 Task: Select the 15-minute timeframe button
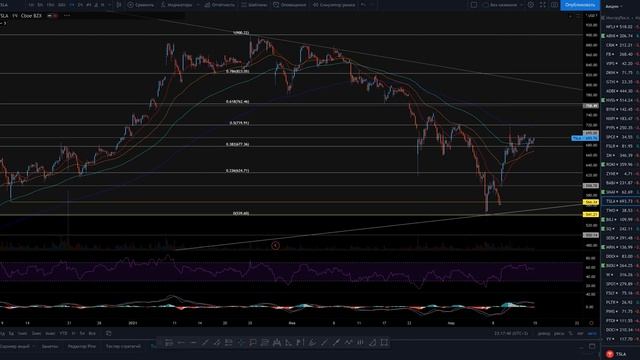click(x=50, y=5)
